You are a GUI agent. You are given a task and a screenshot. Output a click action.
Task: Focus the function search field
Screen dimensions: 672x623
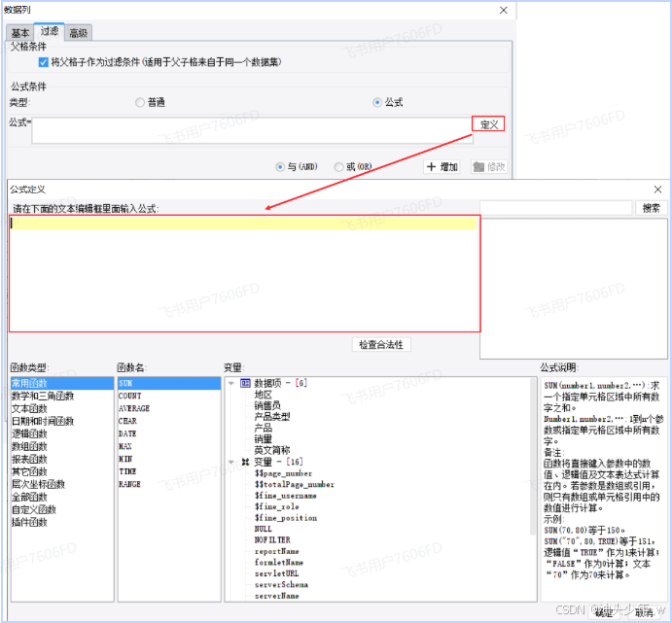click(x=556, y=208)
